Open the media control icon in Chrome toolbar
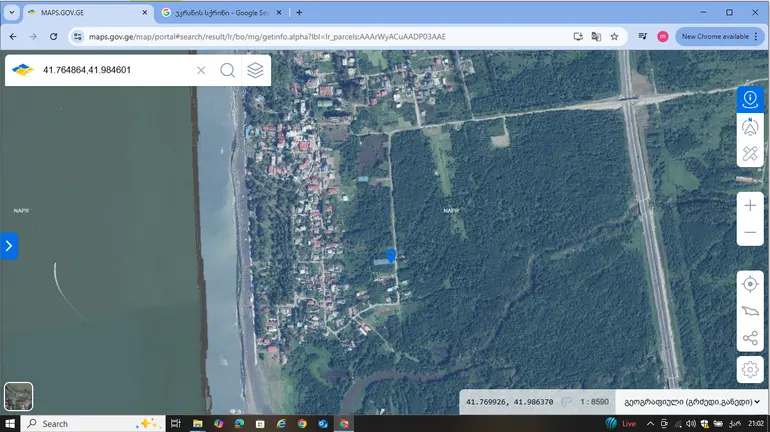Screen dimensions: 770x432 point(642,36)
